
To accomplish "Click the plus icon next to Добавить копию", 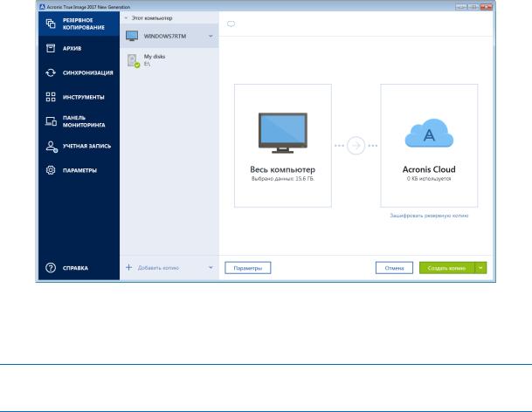I will point(129,268).
